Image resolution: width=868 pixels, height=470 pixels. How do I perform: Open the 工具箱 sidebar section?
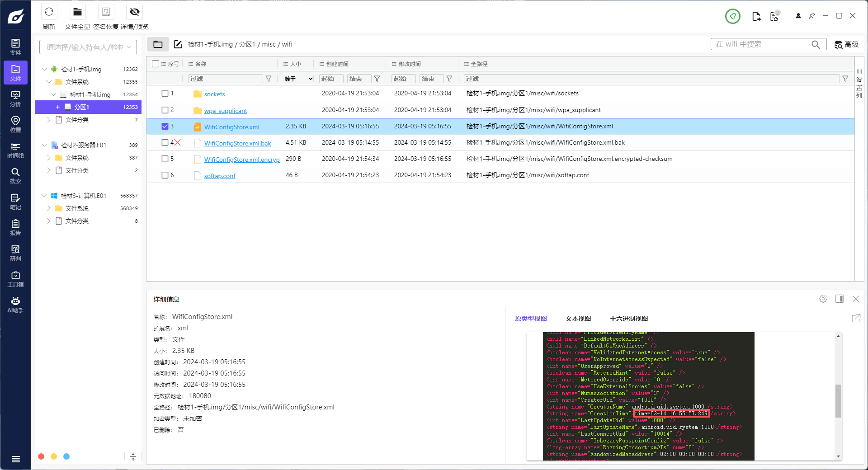point(15,279)
